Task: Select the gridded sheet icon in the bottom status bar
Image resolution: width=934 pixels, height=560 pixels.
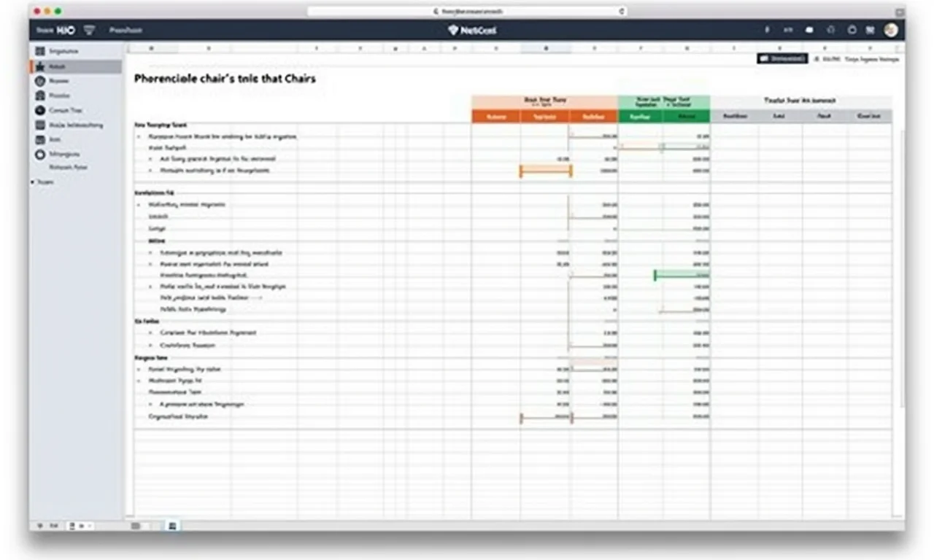Action: (x=136, y=525)
